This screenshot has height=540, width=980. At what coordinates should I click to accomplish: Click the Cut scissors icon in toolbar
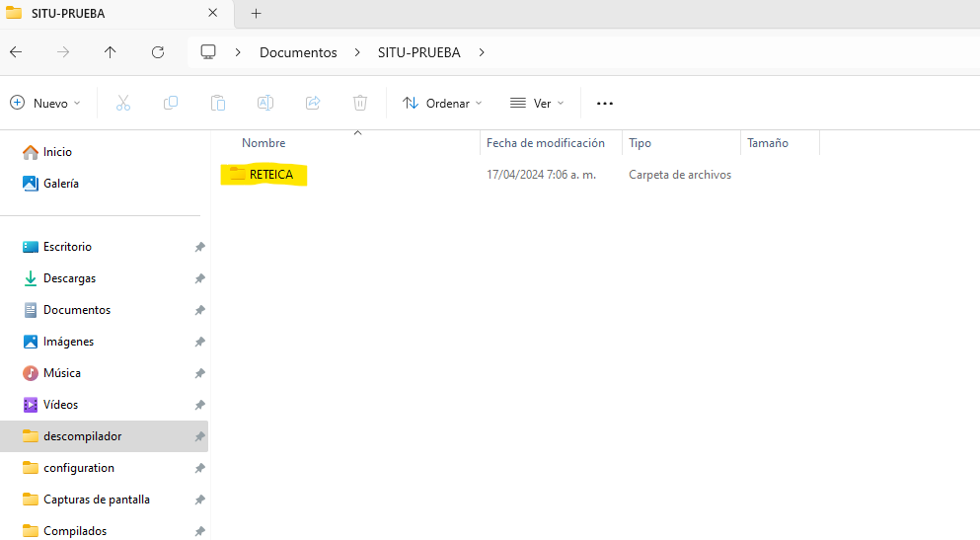pyautogui.click(x=123, y=103)
